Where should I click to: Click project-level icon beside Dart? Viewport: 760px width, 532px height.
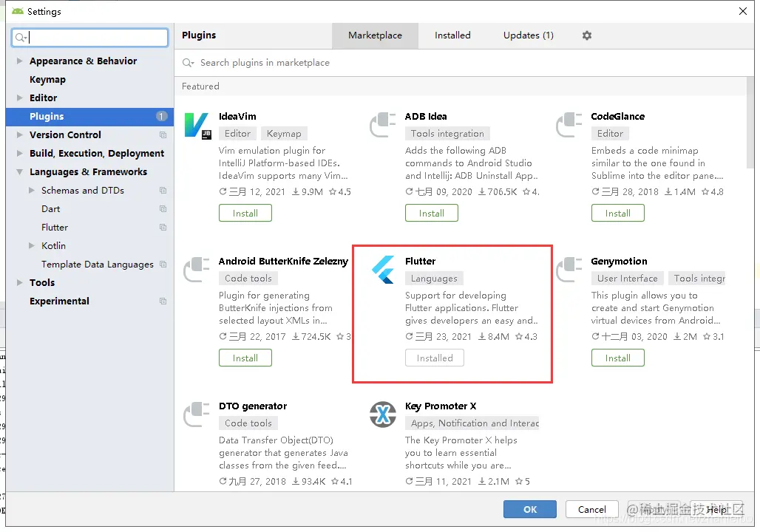(x=163, y=209)
